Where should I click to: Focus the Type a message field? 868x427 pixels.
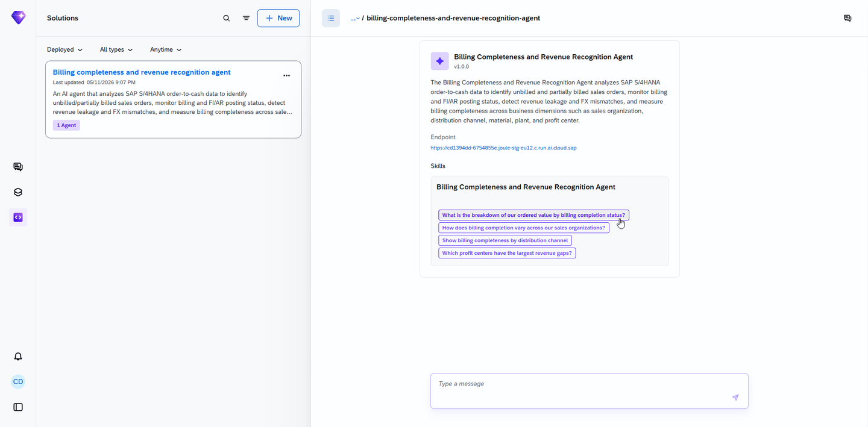point(590,391)
